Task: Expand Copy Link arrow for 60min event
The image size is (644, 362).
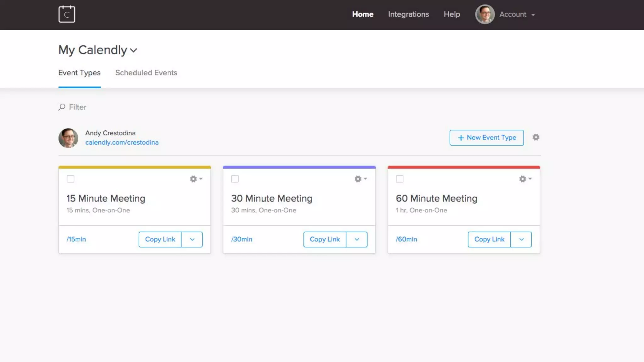Action: pyautogui.click(x=521, y=239)
